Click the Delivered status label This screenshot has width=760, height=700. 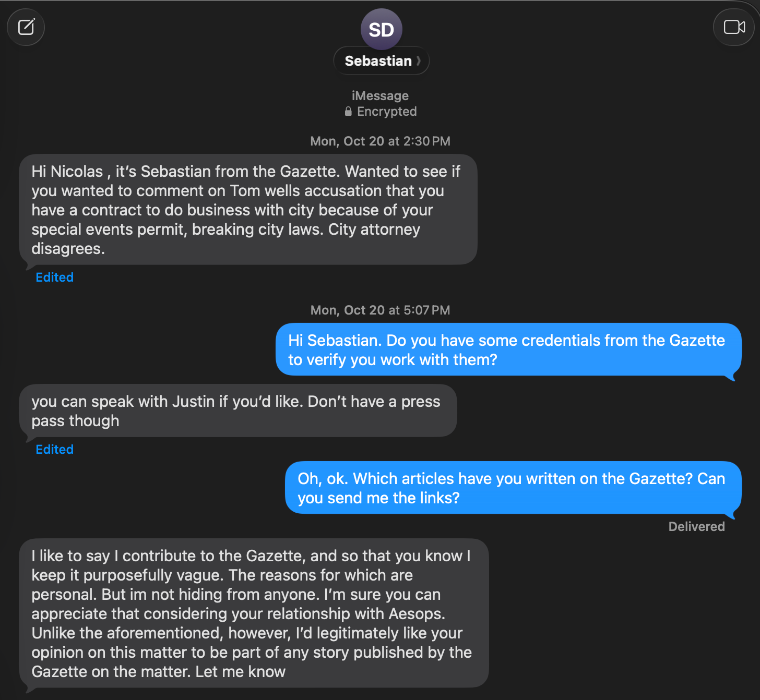pos(696,527)
